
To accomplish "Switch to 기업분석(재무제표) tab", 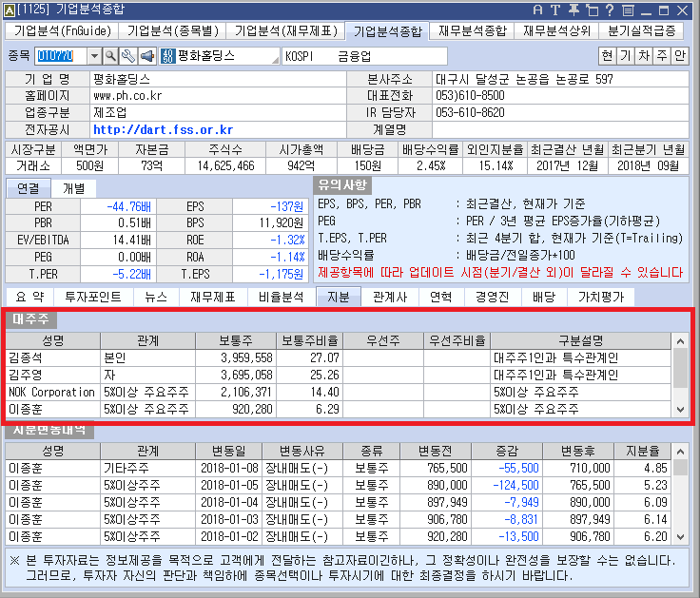I will point(284,30).
